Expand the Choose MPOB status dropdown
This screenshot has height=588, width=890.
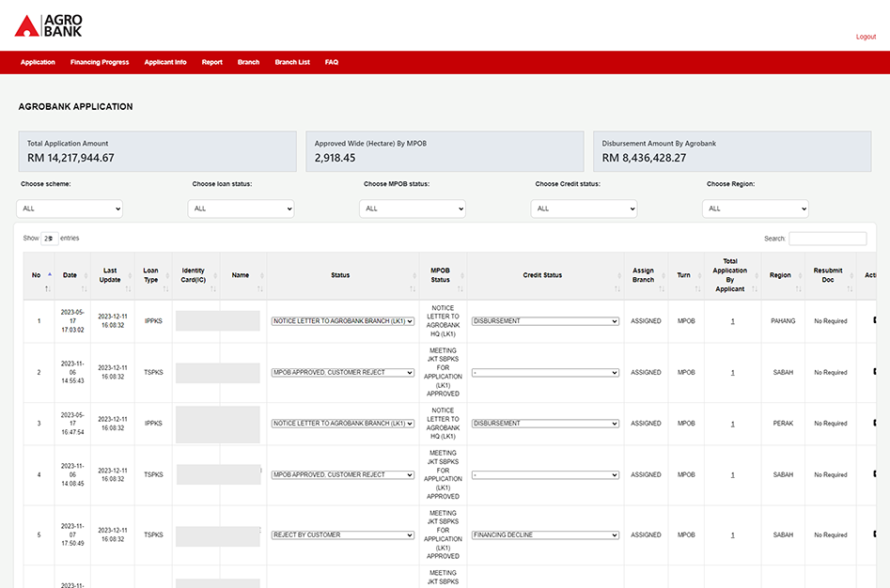413,209
